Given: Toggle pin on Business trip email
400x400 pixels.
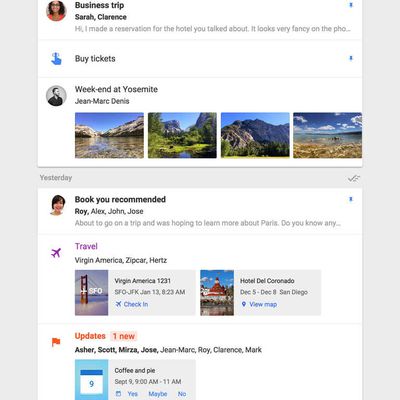Looking at the screenshot, I should (351, 5).
